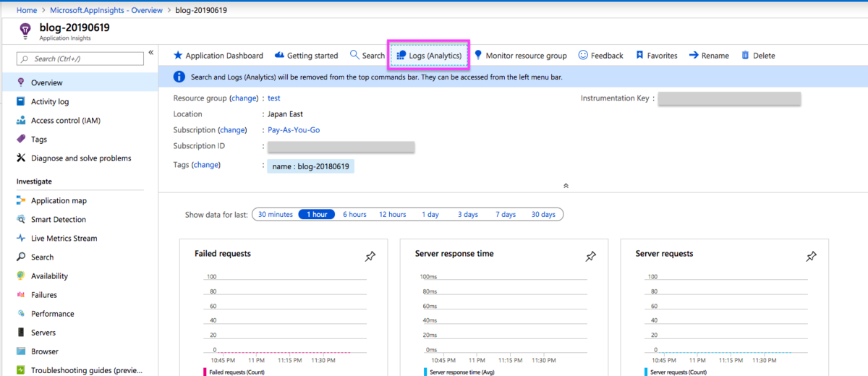Screen dimensions: 868x376
Task: Open Logs (Analytics) from the command bar
Action: pos(430,56)
